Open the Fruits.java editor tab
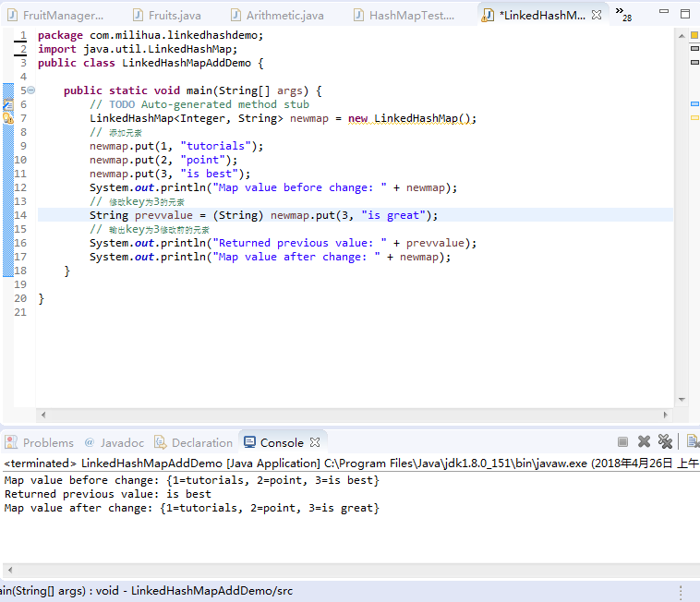 click(x=167, y=15)
